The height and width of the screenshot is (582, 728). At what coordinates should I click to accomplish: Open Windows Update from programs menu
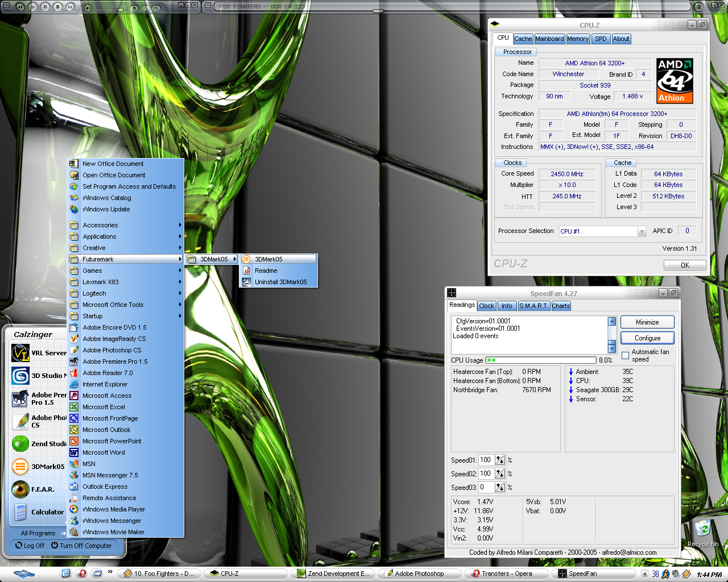pos(126,209)
